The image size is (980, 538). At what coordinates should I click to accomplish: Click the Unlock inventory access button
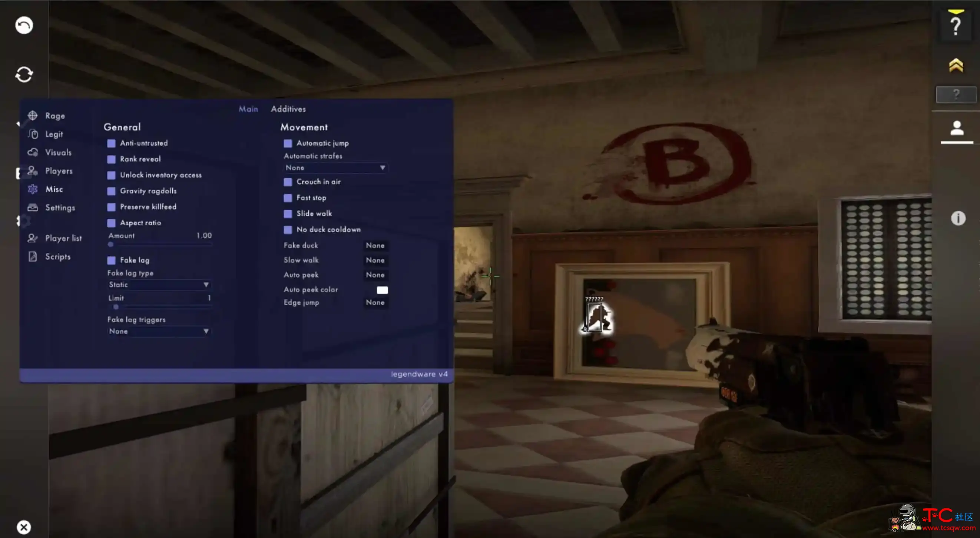coord(111,175)
